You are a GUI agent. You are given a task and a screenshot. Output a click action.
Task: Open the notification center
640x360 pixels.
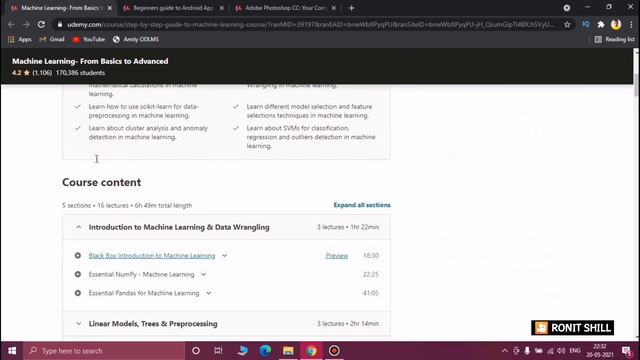coord(627,351)
